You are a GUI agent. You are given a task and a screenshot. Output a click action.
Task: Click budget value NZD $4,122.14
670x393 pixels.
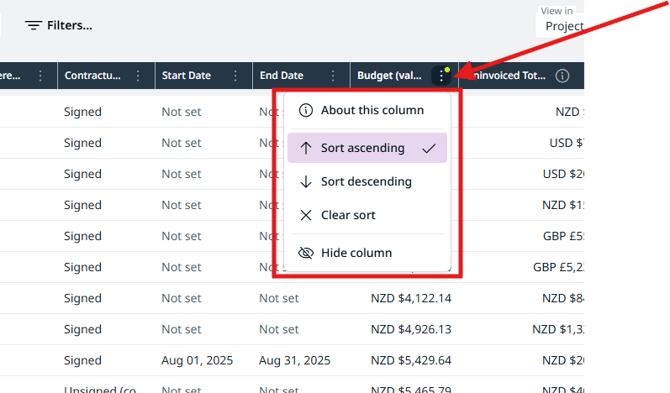tap(411, 298)
